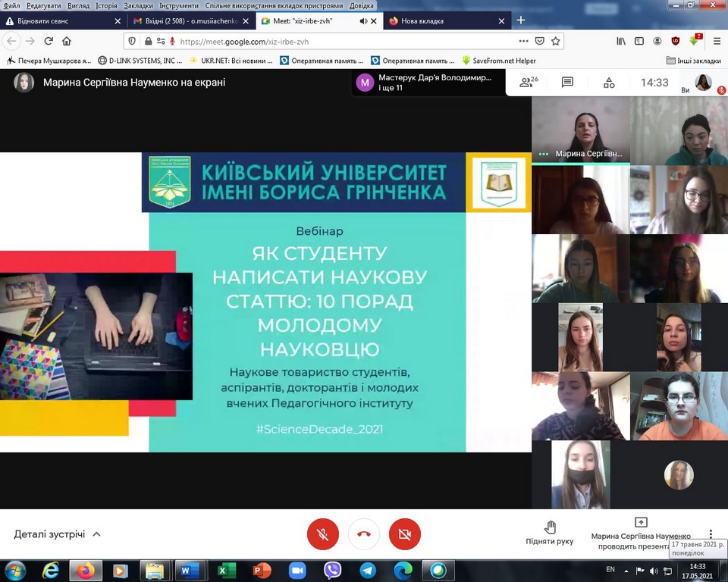This screenshot has height=582, width=728.
Task: Collapse the Деталі зустрічі section
Action: [96, 533]
